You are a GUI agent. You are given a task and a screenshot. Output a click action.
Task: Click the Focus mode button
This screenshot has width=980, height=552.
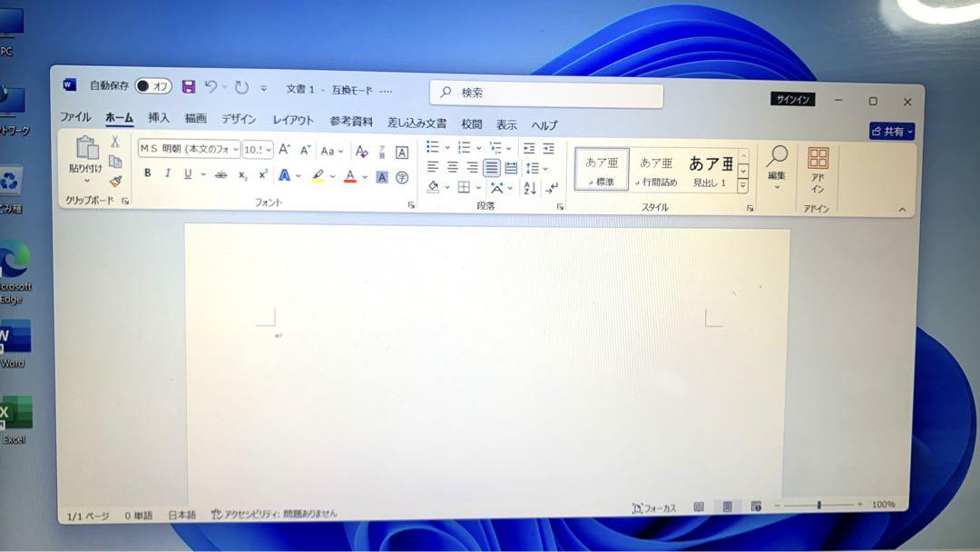pyautogui.click(x=653, y=508)
